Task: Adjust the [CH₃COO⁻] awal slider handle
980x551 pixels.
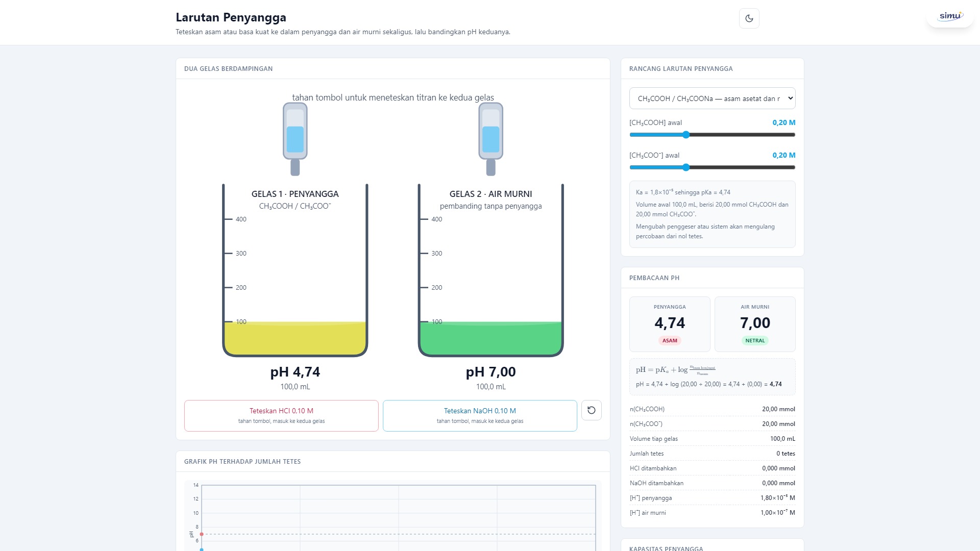Action: (686, 167)
